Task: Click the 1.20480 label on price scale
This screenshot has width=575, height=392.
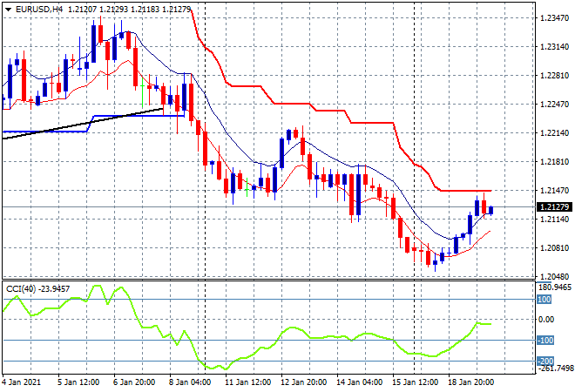Action: pyautogui.click(x=553, y=276)
